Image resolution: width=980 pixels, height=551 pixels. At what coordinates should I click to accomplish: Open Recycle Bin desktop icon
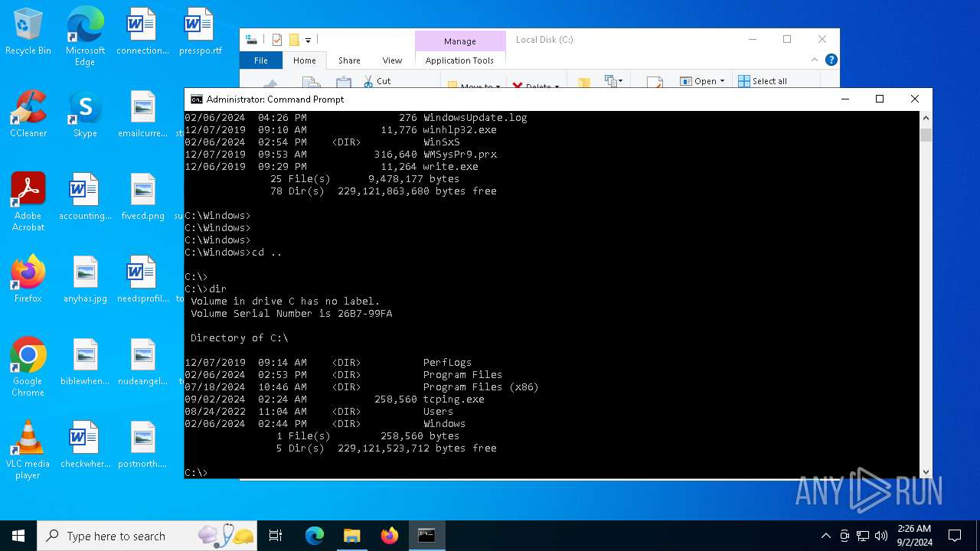pyautogui.click(x=28, y=31)
